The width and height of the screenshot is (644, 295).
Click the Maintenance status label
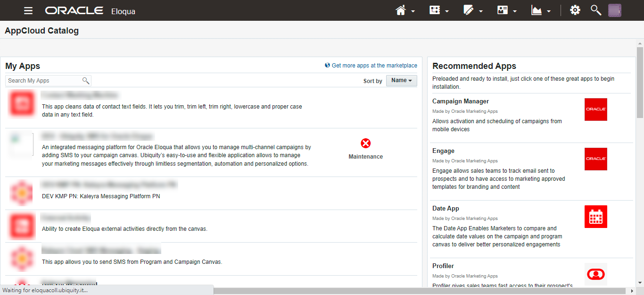pos(365,157)
